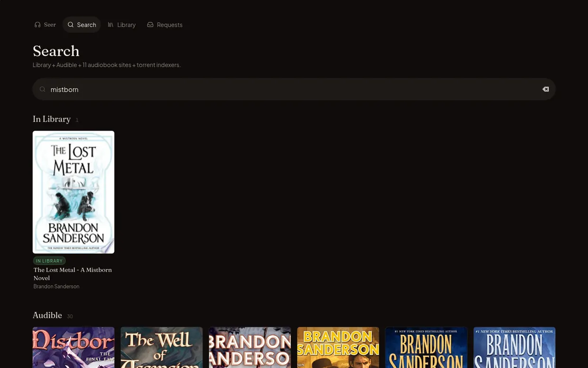Click the Audible section heading
The height and width of the screenshot is (368, 588).
pos(47,315)
